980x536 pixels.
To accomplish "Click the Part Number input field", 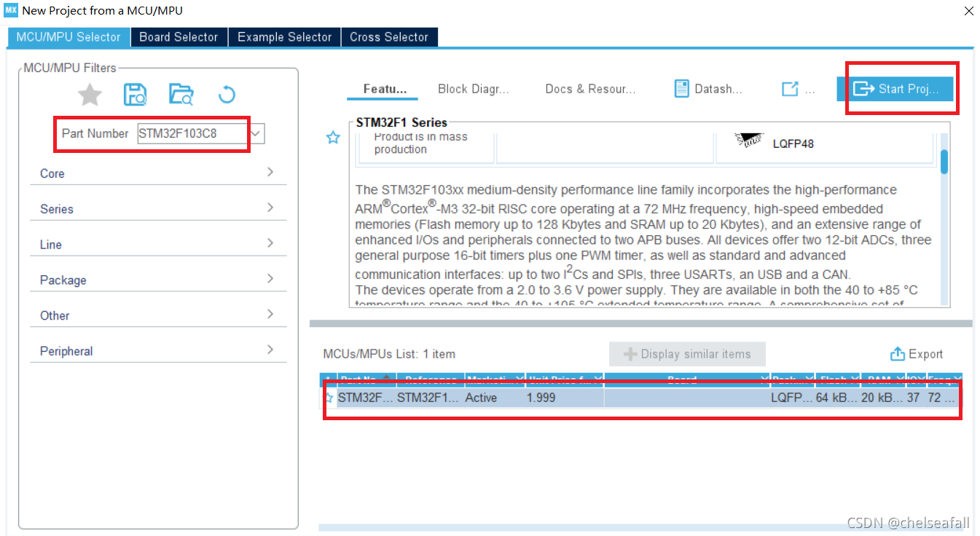I will pos(192,133).
